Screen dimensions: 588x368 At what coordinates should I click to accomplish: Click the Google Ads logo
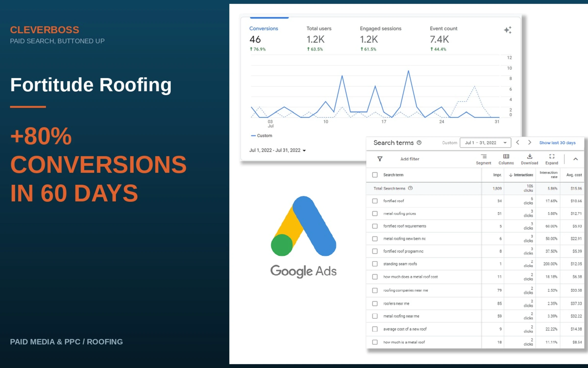303,237
